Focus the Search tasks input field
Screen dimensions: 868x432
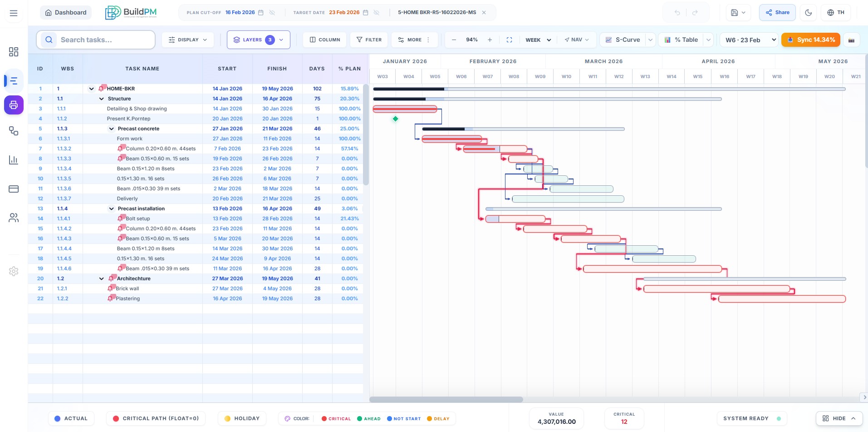coord(96,40)
